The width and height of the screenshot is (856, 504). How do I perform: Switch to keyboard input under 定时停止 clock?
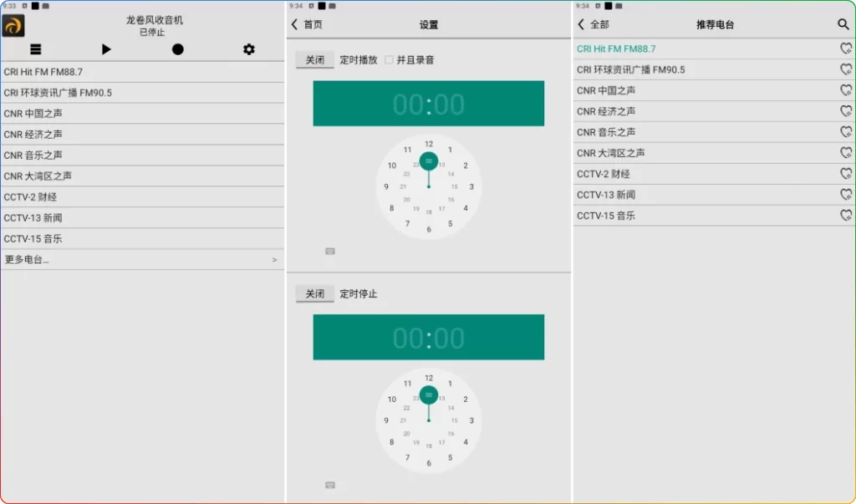point(330,485)
